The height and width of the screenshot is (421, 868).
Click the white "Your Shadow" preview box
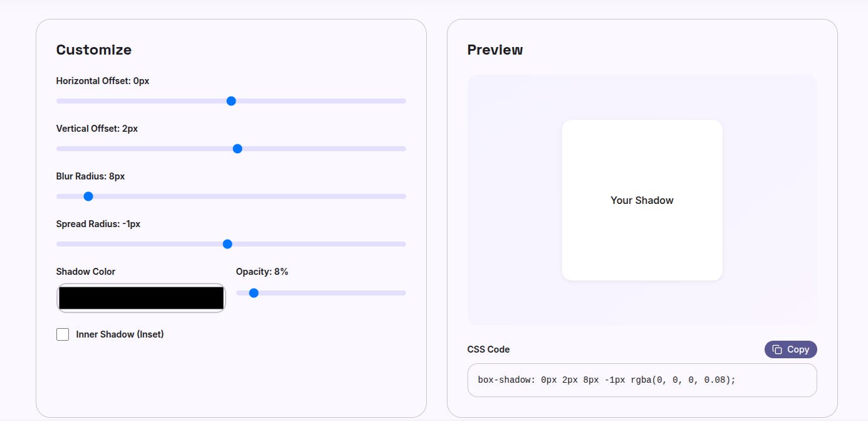tap(642, 200)
